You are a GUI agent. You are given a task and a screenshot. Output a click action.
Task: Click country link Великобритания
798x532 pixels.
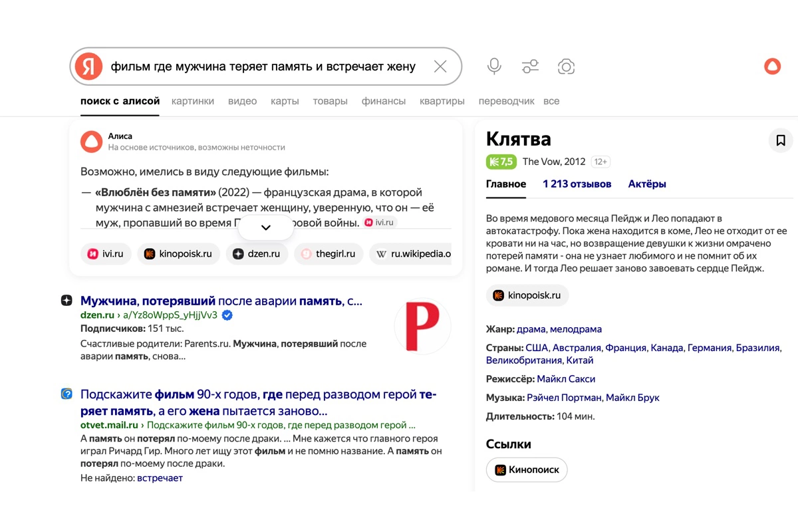pyautogui.click(x=524, y=360)
